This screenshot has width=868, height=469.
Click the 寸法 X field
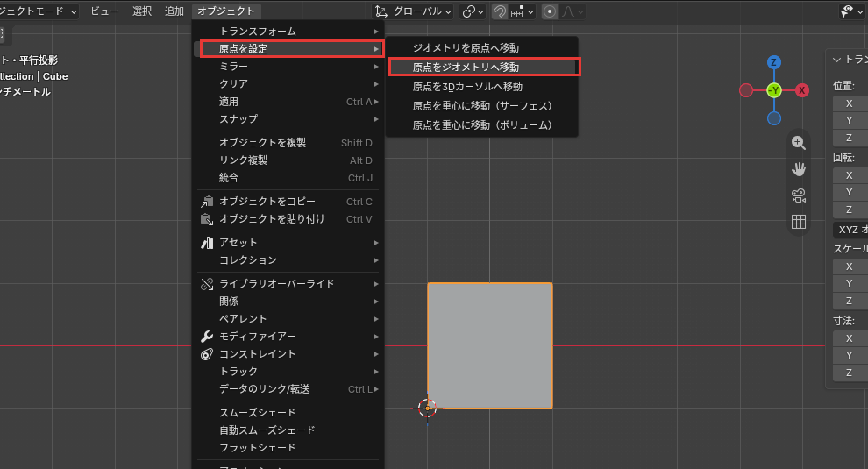click(850, 338)
